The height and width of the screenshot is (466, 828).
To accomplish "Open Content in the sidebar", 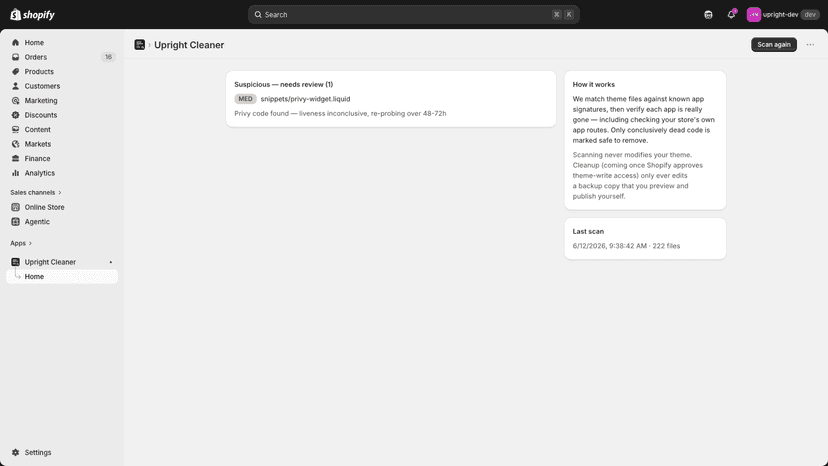I will tap(62, 129).
